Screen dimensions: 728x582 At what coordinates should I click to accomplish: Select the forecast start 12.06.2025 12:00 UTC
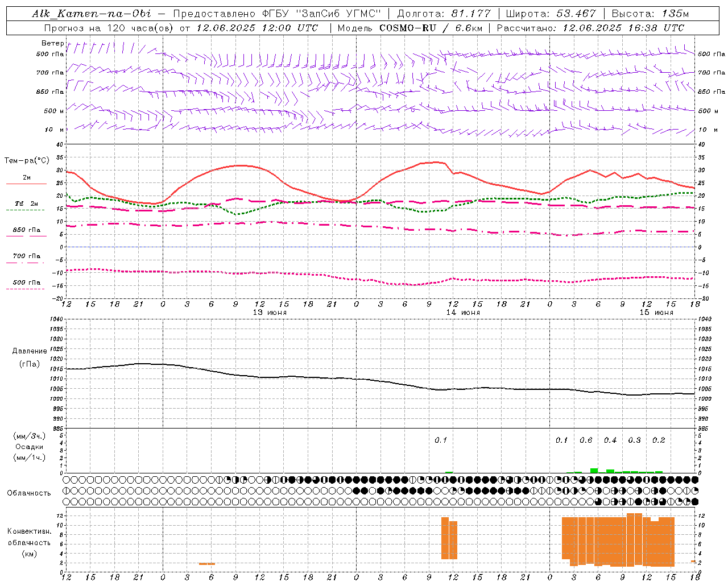tap(257, 28)
